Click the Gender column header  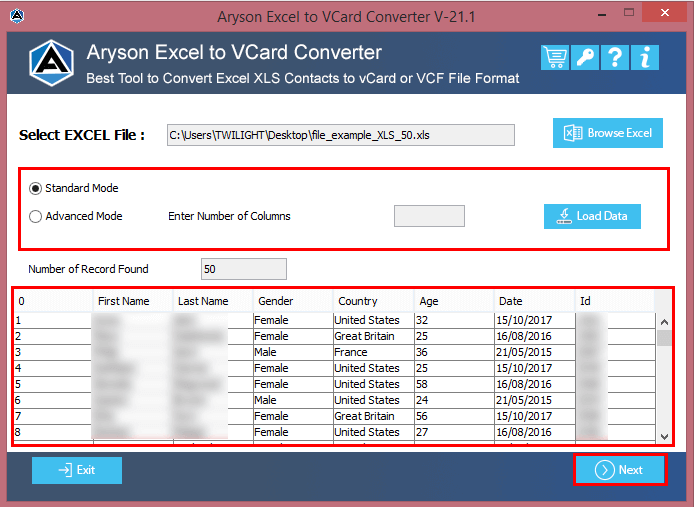293,302
